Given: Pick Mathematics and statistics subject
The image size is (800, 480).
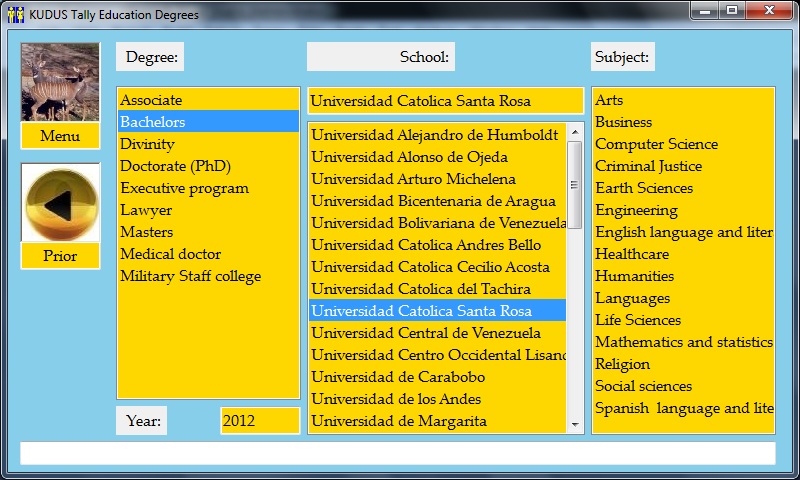Looking at the screenshot, I should (x=683, y=342).
